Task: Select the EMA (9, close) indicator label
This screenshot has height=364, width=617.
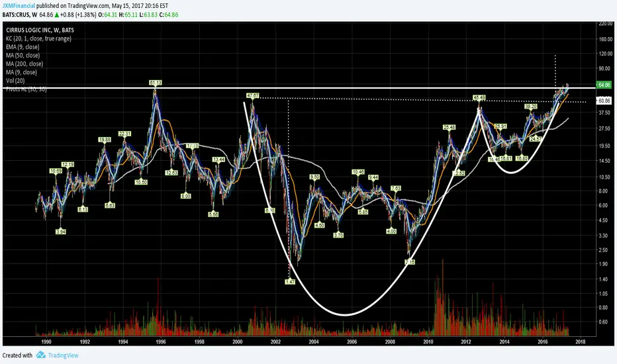Action: pos(23,47)
